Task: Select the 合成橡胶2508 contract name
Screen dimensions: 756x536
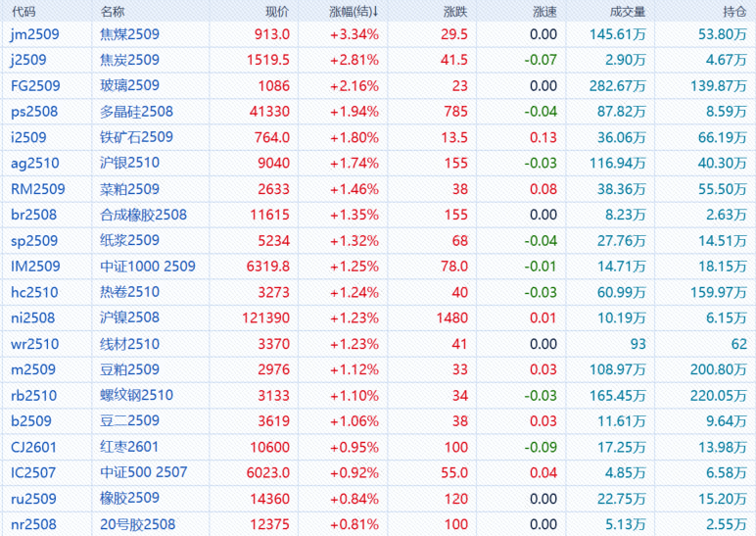Action: (143, 215)
